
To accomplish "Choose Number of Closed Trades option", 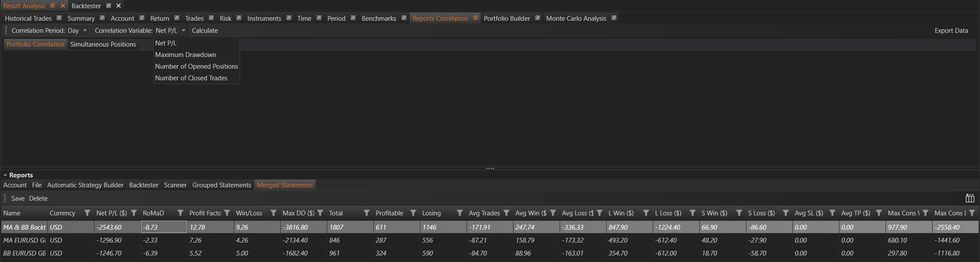I will 191,78.
